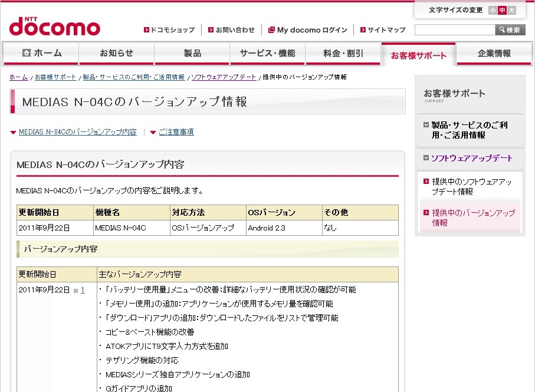Viewport: 535px width, 392px height.
Task: Set font size to small (小)
Action: click(x=493, y=10)
